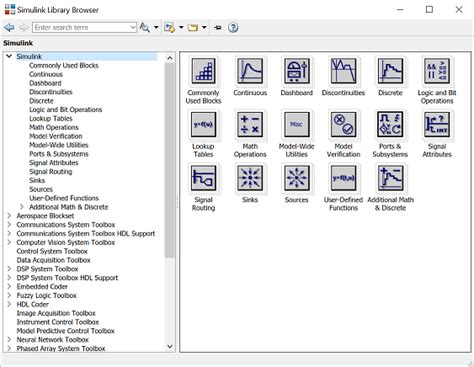Select Instrument Control Toolbox in tree
This screenshot has height=367, width=474.
tap(58, 322)
